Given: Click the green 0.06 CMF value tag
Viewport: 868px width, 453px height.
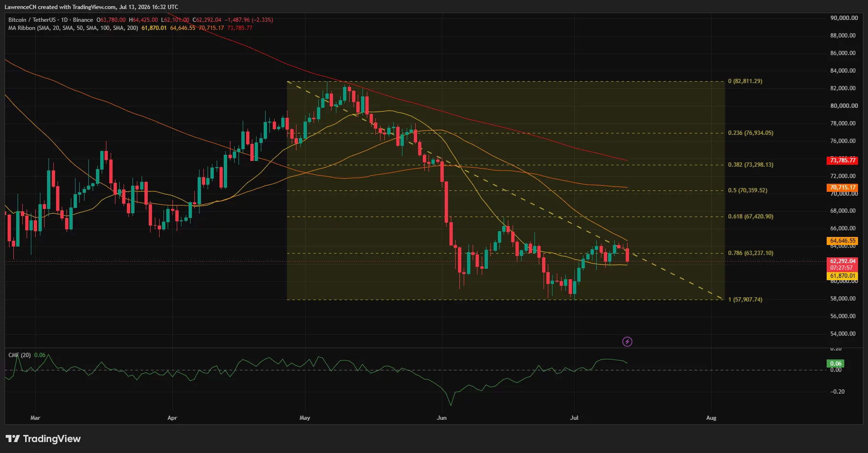Looking at the screenshot, I should click(x=836, y=364).
